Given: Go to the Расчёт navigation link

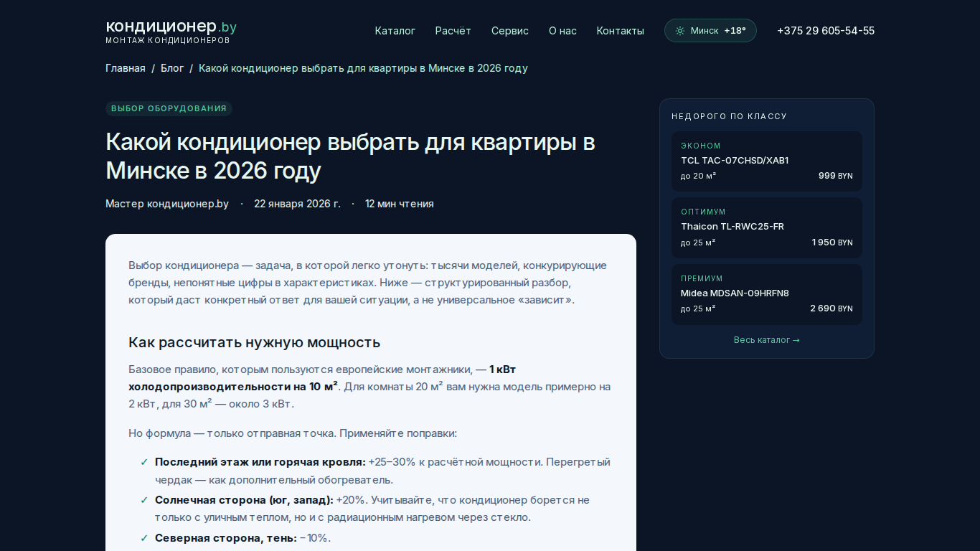Looking at the screenshot, I should pos(453,31).
